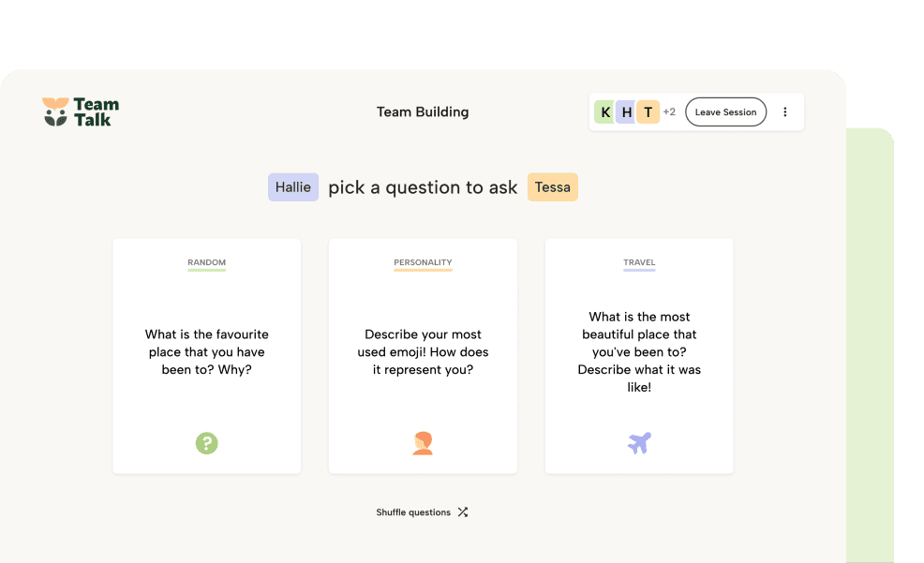Click the Tessa name tag
The width and height of the screenshot is (924, 563).
552,187
